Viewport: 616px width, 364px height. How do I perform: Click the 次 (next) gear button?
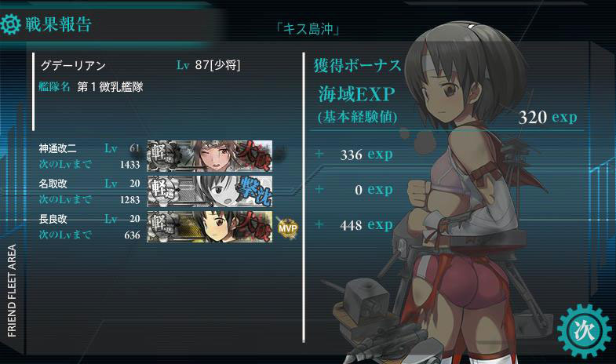coord(583,330)
